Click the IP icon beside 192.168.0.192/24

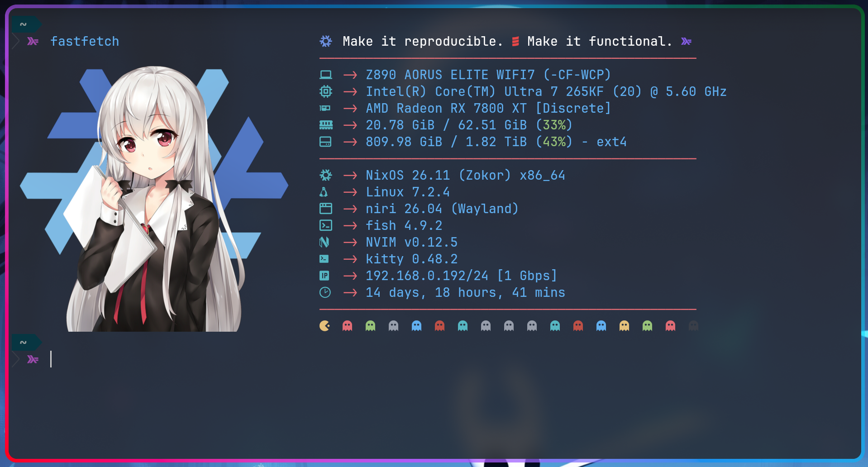(x=324, y=276)
